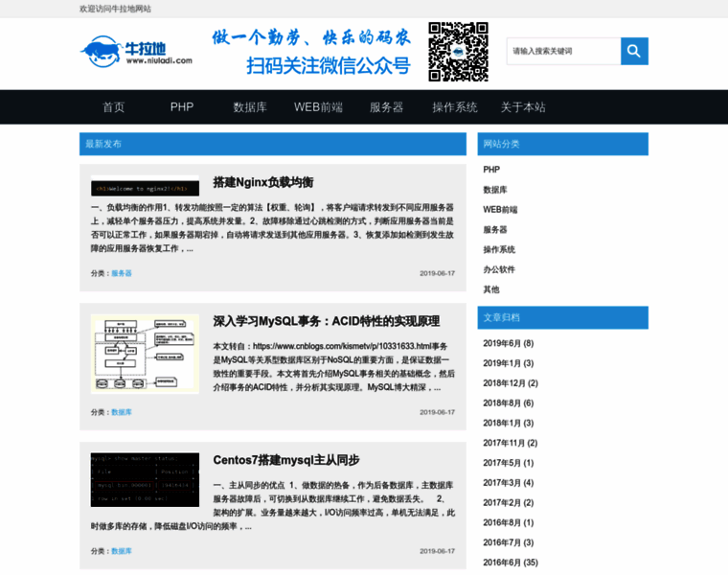Open the WEB前端 nav menu item
This screenshot has width=728, height=575.
pos(318,107)
